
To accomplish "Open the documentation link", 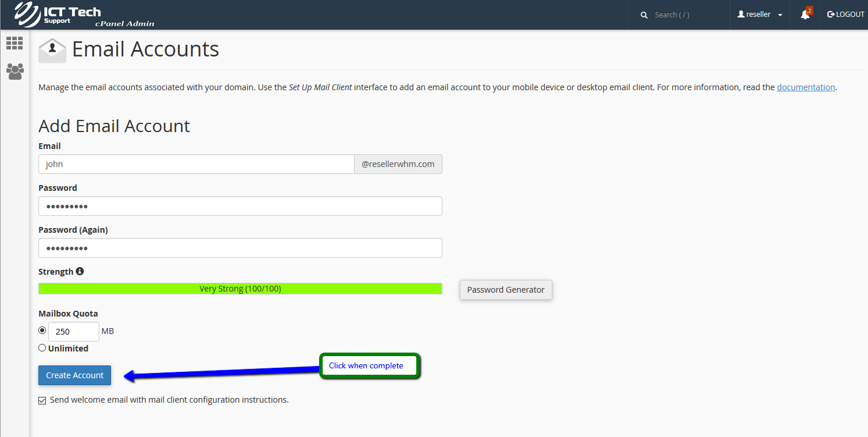I will point(806,87).
